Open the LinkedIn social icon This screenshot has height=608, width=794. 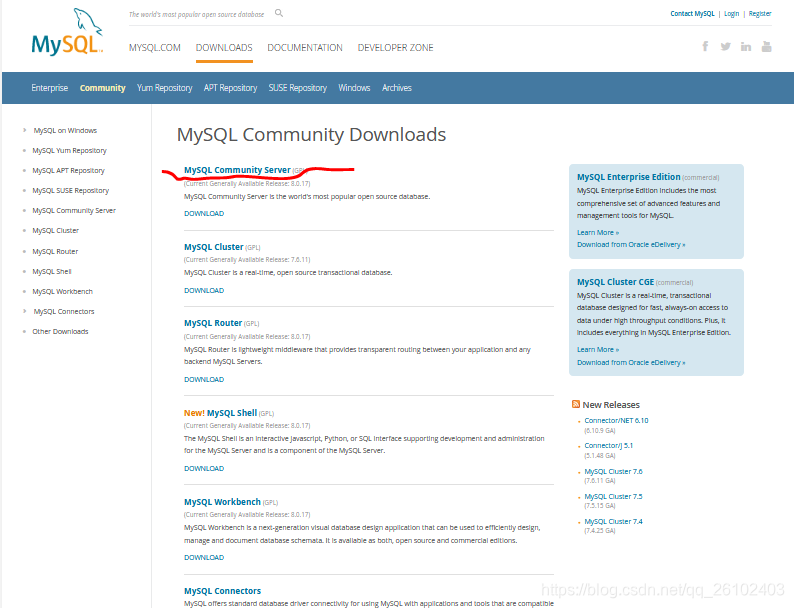746,47
